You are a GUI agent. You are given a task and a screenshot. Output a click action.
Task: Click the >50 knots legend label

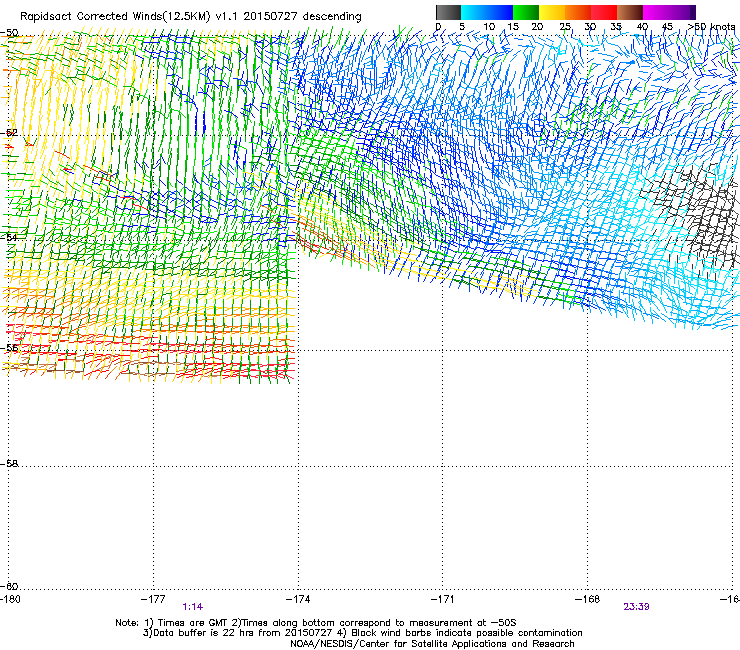(711, 26)
